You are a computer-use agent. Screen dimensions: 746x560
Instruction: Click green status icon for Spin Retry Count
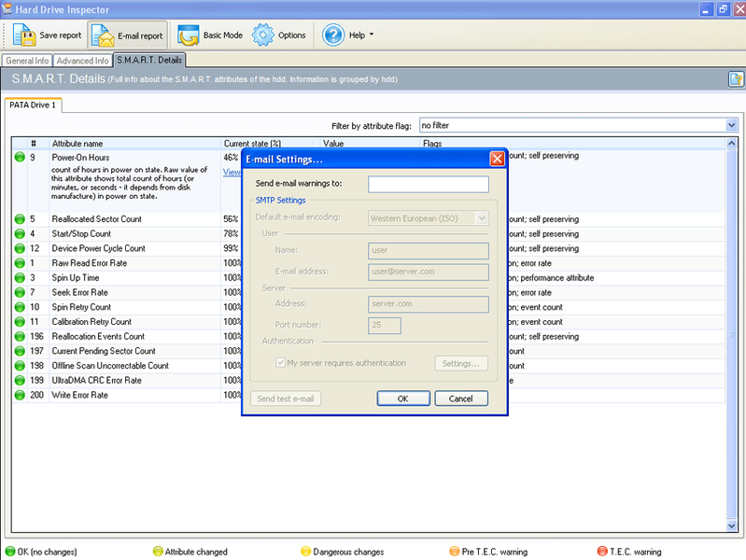tap(20, 307)
